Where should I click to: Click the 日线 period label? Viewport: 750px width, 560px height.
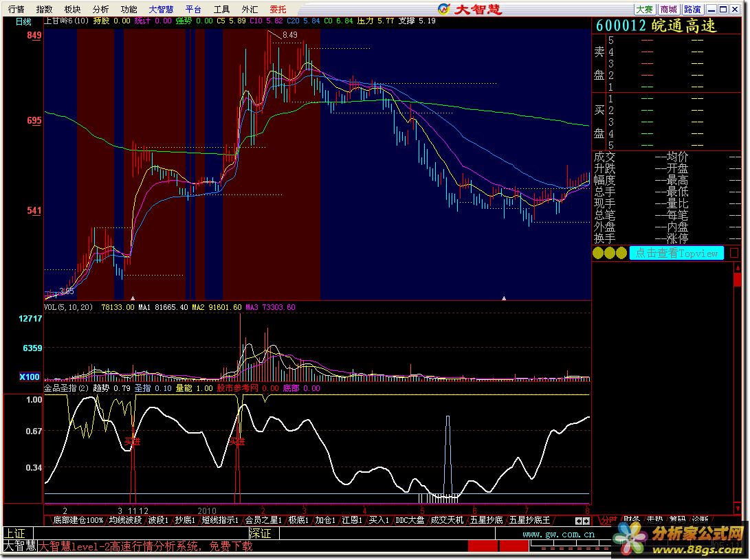coord(23,21)
